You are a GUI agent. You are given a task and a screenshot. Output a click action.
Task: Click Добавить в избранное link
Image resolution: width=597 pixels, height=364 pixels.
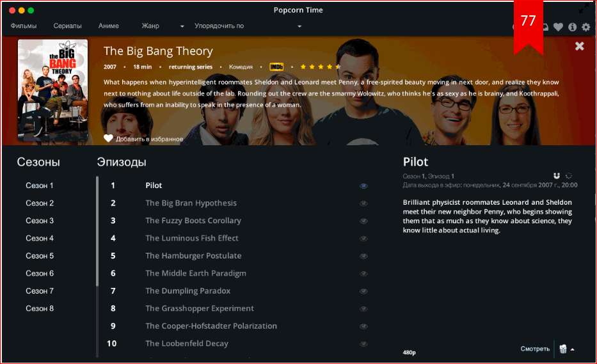(x=149, y=139)
